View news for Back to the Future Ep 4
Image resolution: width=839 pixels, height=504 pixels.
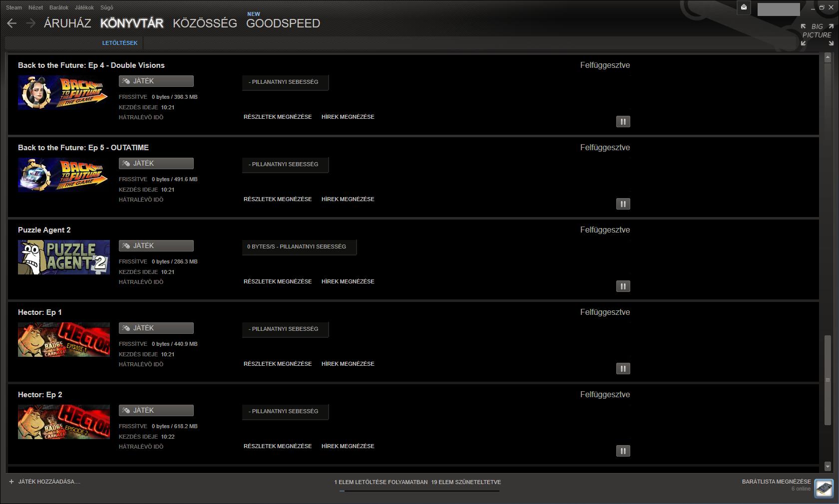(348, 117)
